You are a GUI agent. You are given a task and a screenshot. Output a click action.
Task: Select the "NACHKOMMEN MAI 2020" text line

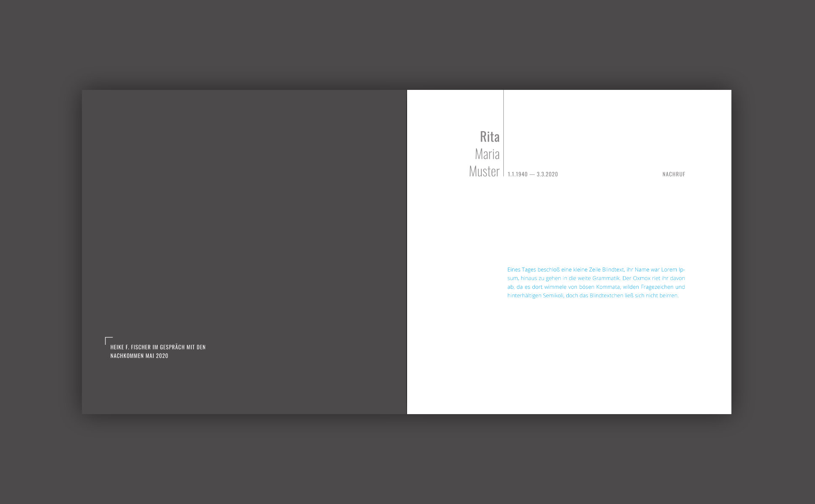[x=139, y=356]
